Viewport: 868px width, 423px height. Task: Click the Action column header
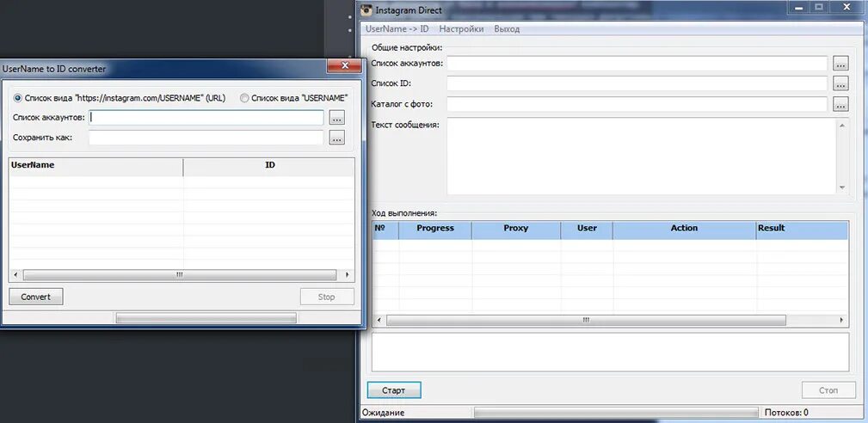tap(684, 230)
